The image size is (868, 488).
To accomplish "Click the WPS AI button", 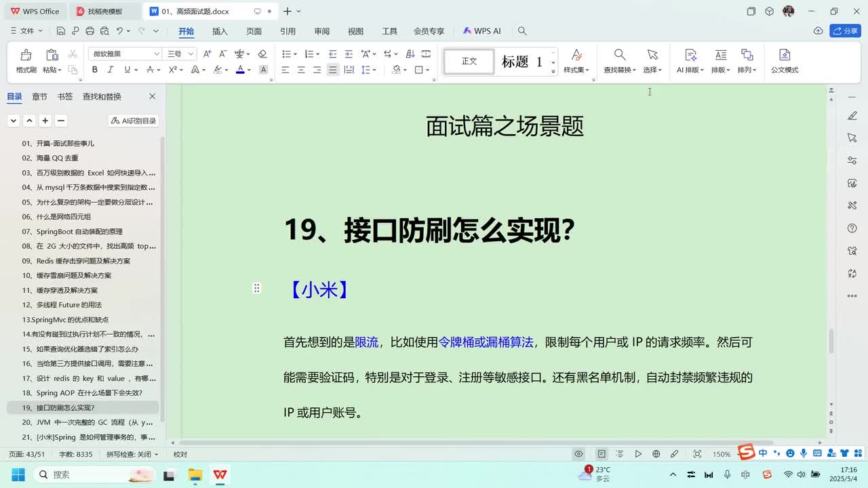I will (481, 31).
